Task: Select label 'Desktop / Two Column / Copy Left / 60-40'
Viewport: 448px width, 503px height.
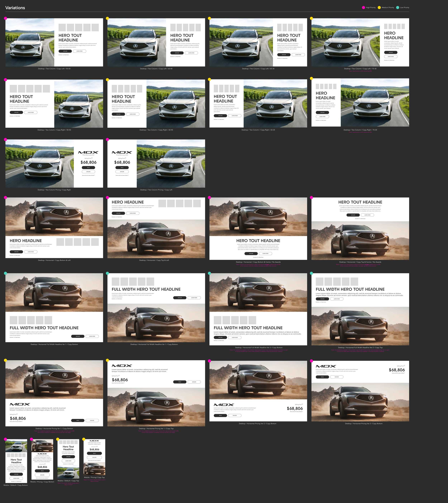Action: tap(156, 69)
